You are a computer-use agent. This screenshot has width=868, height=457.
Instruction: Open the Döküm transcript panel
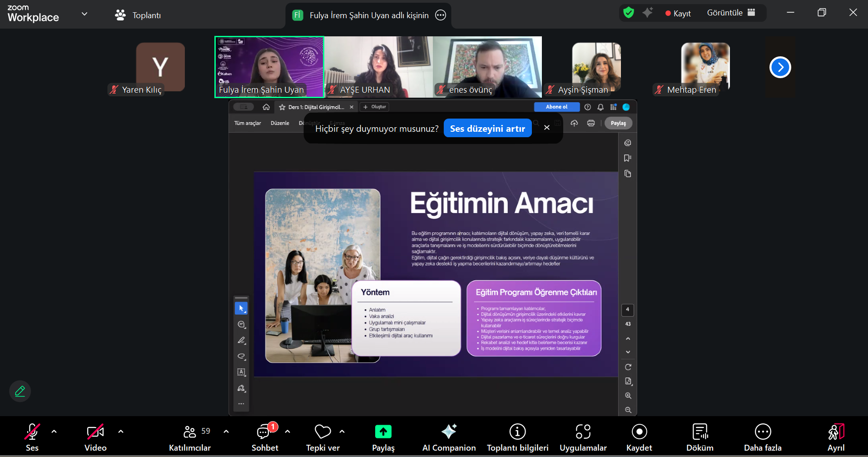700,437
